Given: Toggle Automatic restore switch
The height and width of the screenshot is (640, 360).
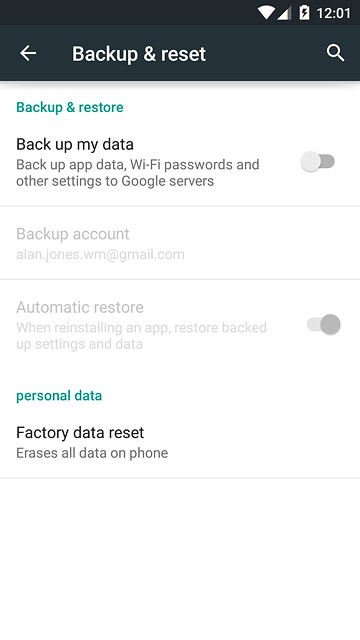Looking at the screenshot, I should pyautogui.click(x=324, y=325).
